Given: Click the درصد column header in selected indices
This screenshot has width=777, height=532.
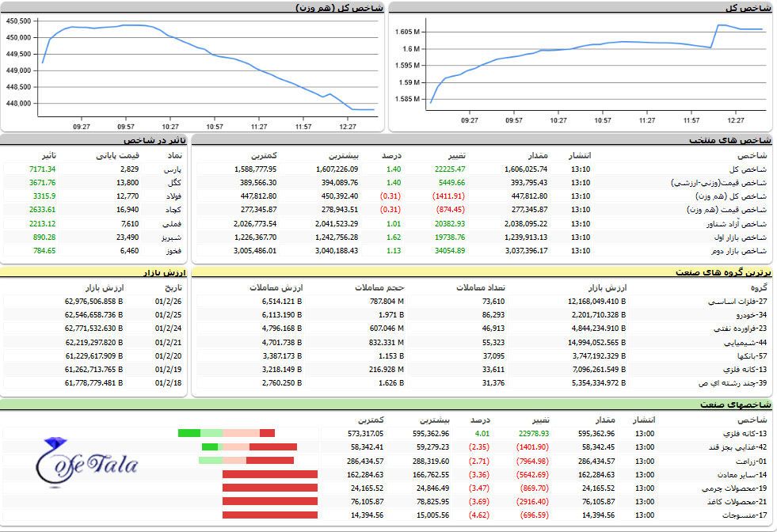Looking at the screenshot, I should [x=390, y=154].
